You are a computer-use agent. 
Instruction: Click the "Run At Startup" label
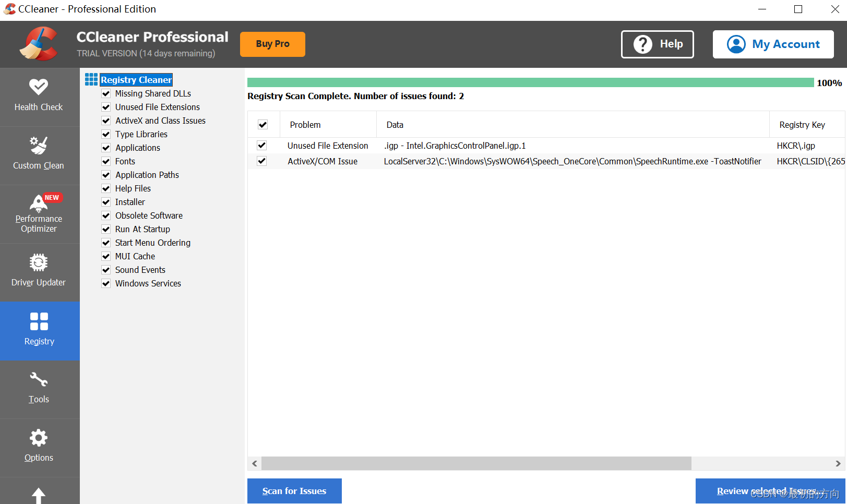pos(142,229)
